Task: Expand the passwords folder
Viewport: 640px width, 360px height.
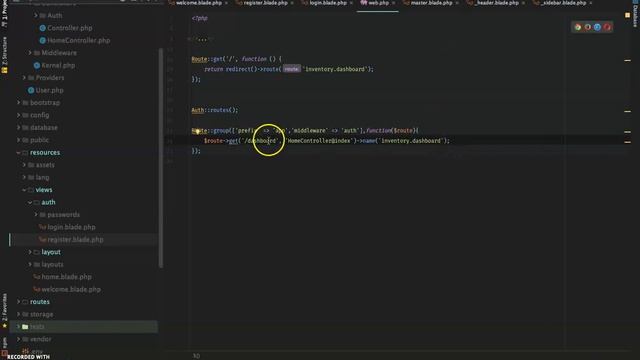Action: [36, 215]
